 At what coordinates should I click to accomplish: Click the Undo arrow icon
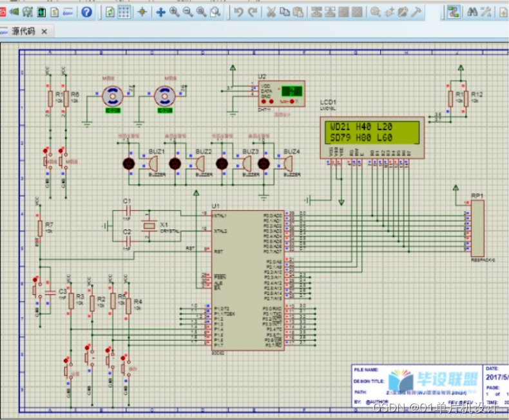click(238, 12)
